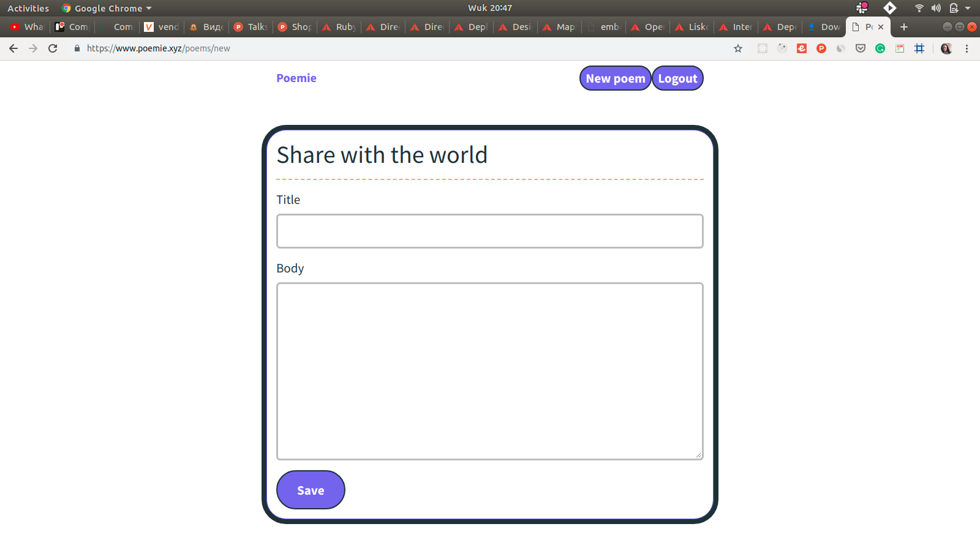View site security lock info

click(77, 48)
